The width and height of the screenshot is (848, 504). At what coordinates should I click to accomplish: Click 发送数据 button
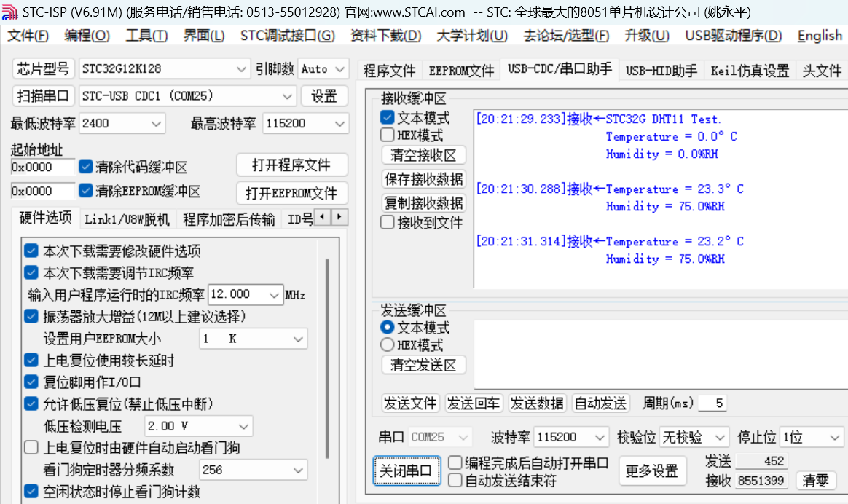537,403
